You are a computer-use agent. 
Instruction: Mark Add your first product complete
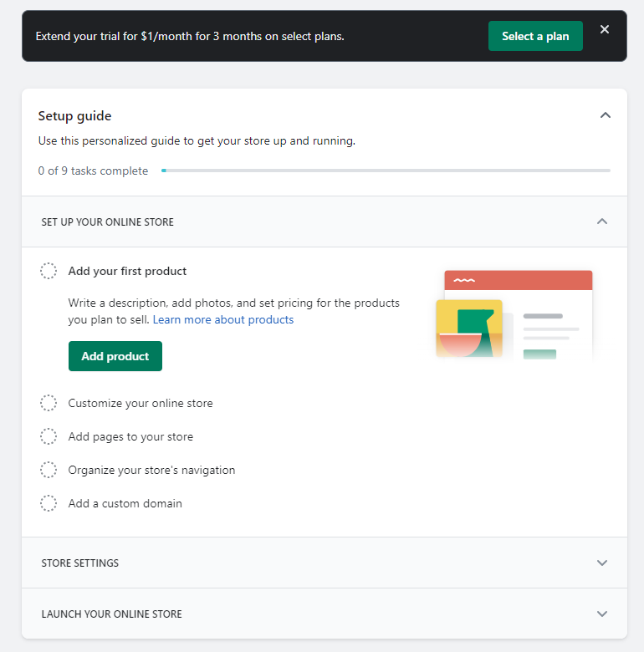tap(49, 271)
